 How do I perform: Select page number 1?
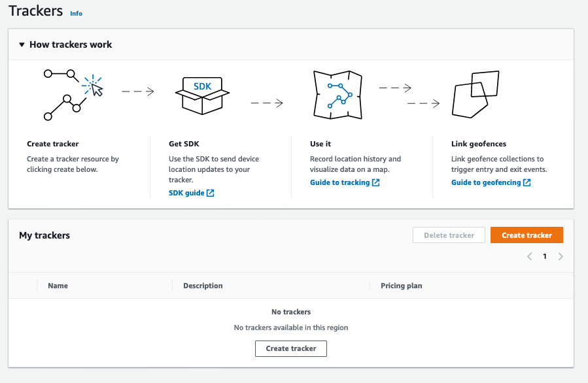pos(545,256)
